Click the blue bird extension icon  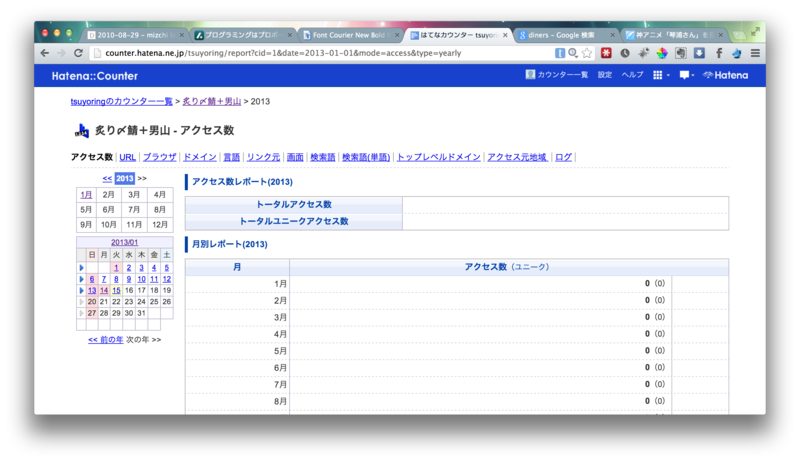coord(737,53)
